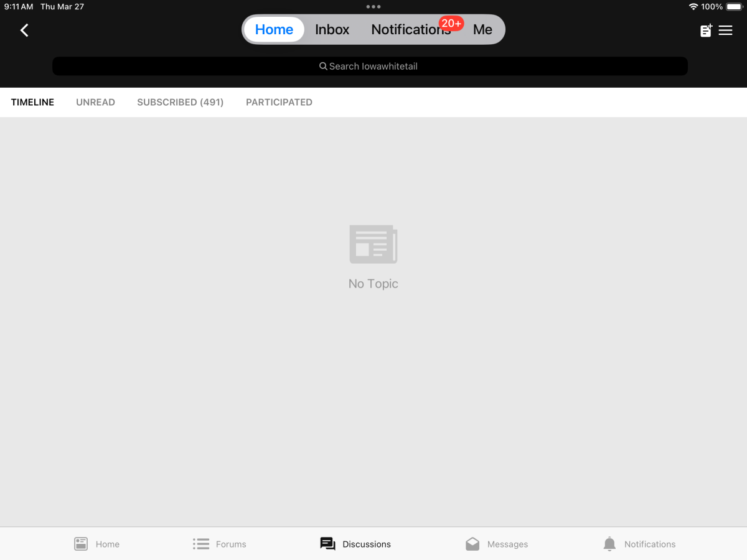Focus the Search Iowawhitetail field
Image resolution: width=747 pixels, height=560 pixels.
(370, 66)
